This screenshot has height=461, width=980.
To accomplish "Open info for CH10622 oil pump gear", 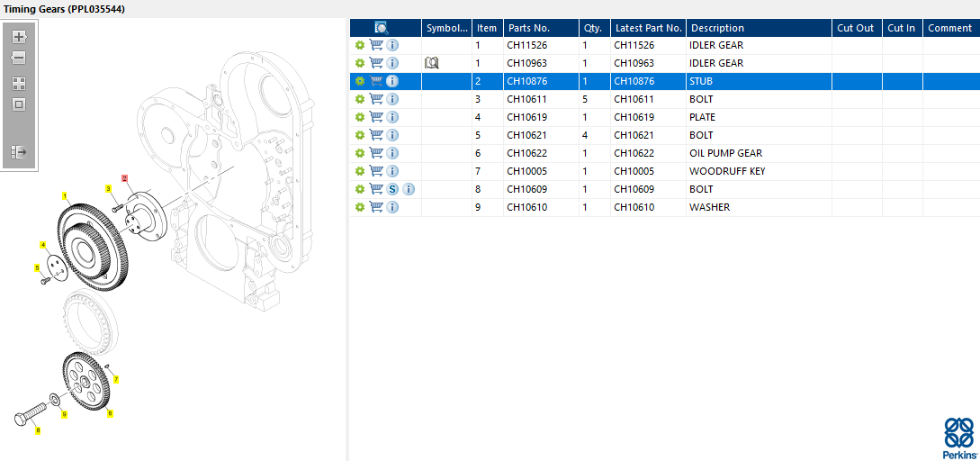I will (392, 153).
